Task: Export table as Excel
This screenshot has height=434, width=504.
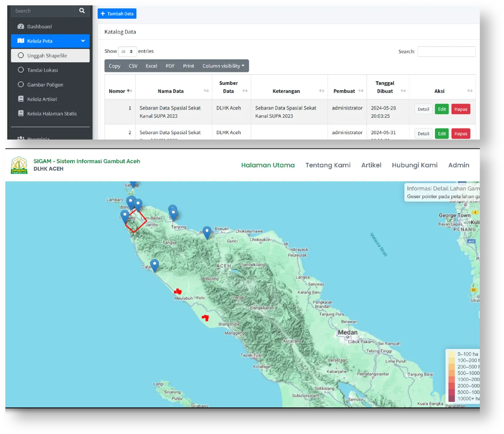Action: click(151, 66)
